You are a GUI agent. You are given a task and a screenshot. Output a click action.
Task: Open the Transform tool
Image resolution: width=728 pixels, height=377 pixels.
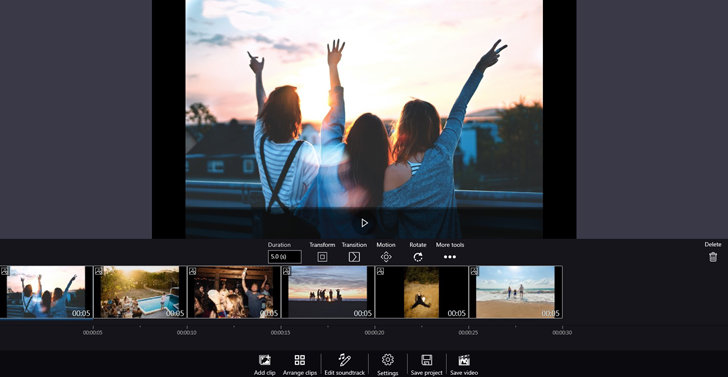(x=322, y=257)
